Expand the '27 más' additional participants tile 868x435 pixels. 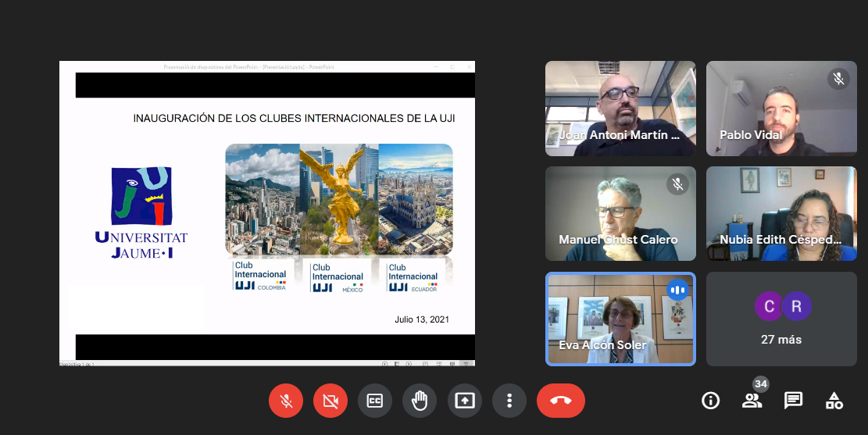pos(780,319)
